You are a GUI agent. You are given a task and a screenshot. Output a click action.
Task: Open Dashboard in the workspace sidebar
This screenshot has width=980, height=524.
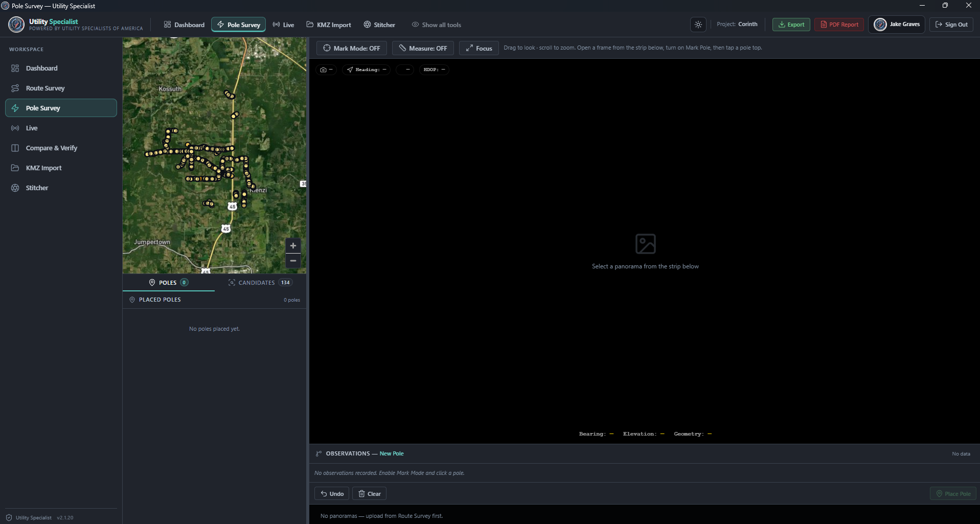click(61, 68)
